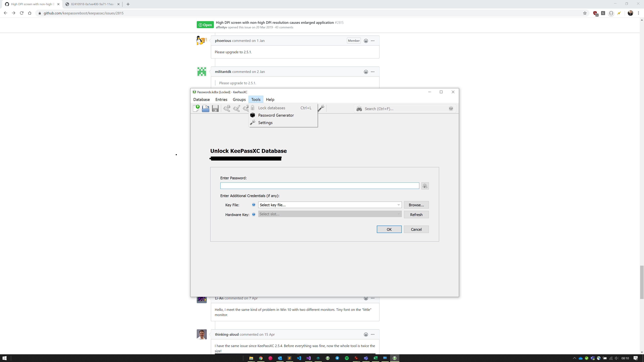This screenshot has height=362, width=644.
Task: Click the search help question mark icon
Action: point(451,108)
